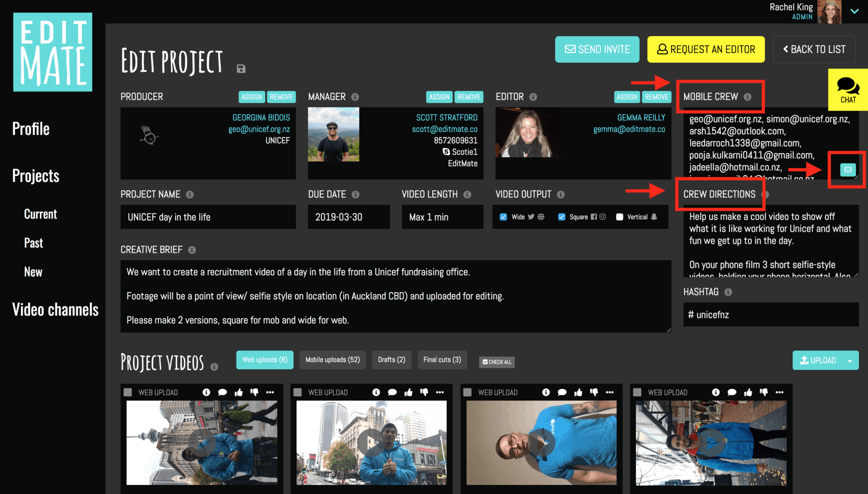The width and height of the screenshot is (868, 494).
Task: Click the Check All button
Action: point(497,362)
